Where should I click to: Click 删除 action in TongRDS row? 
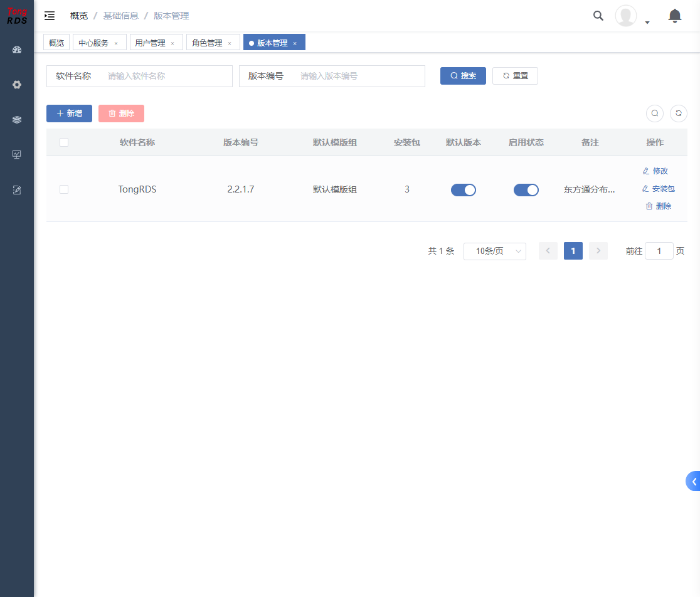point(659,206)
